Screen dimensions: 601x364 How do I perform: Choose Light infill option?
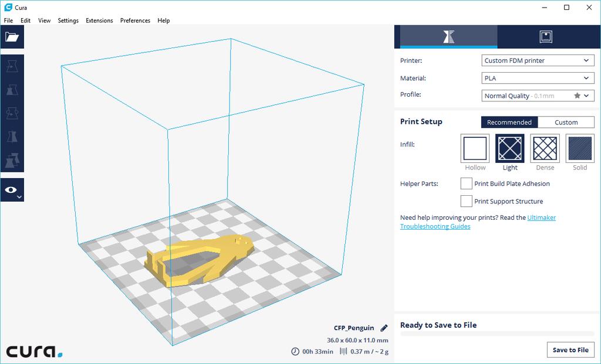pyautogui.click(x=510, y=148)
